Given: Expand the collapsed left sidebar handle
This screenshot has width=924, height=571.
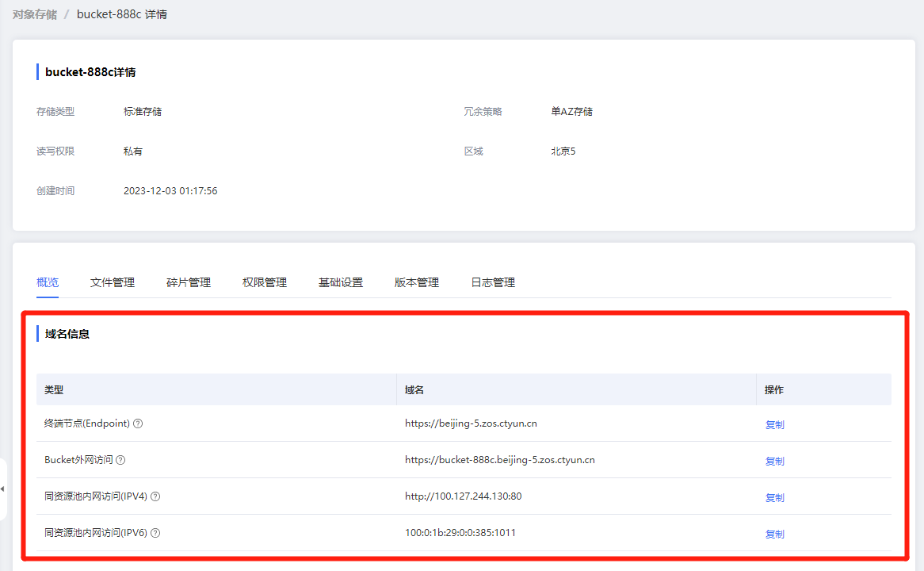Looking at the screenshot, I should point(2,489).
